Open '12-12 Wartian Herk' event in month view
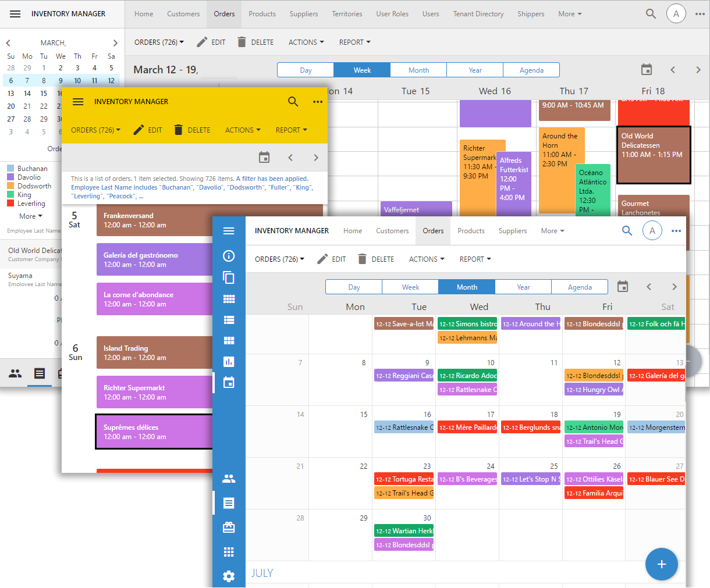This screenshot has width=710, height=588. 404,531
